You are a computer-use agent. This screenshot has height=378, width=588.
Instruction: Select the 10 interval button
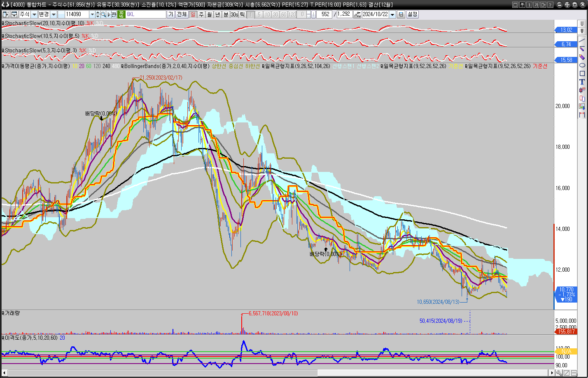click(x=267, y=14)
